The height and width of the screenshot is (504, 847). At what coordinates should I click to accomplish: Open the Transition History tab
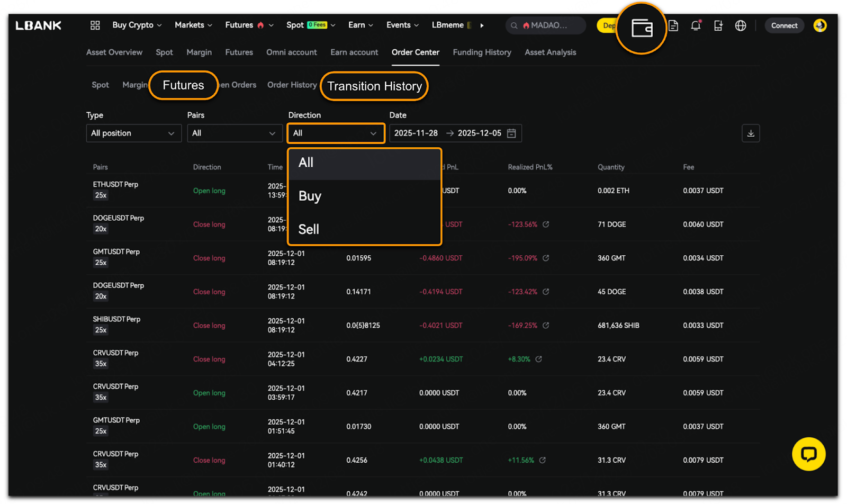(x=374, y=86)
